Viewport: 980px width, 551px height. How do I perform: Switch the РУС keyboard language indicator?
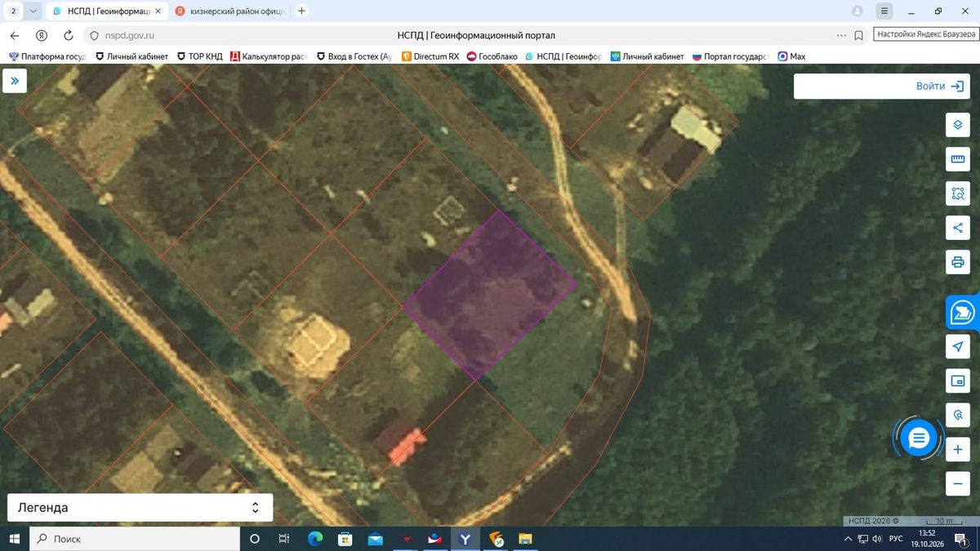895,539
